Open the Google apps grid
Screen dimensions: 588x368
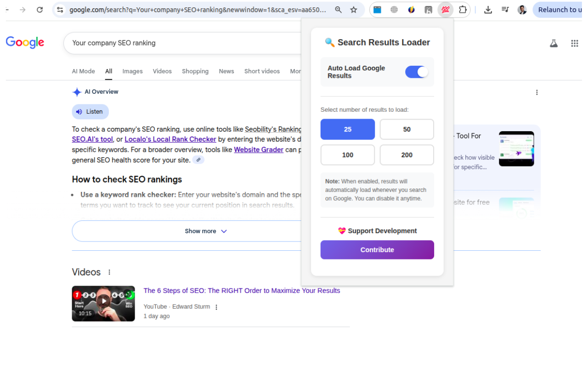[x=574, y=43]
